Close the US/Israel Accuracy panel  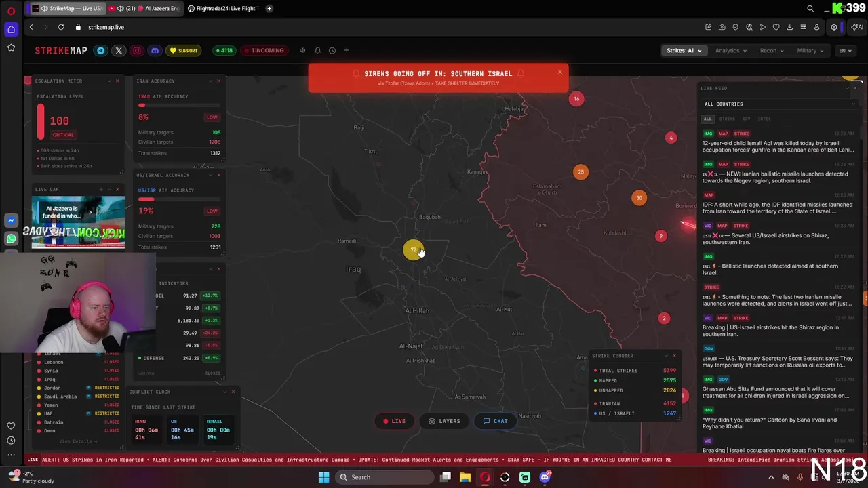pyautogui.click(x=218, y=175)
